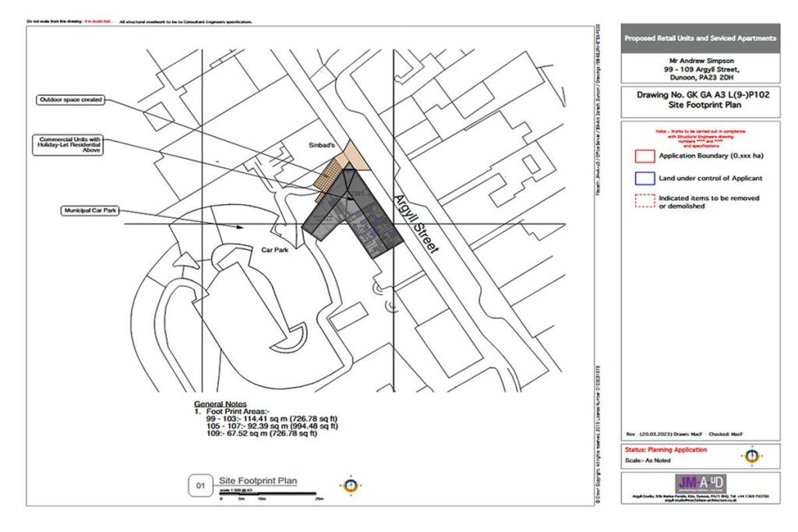Click the Municipal Car Park callout label
Screen dimensions: 798x532
(x=90, y=211)
